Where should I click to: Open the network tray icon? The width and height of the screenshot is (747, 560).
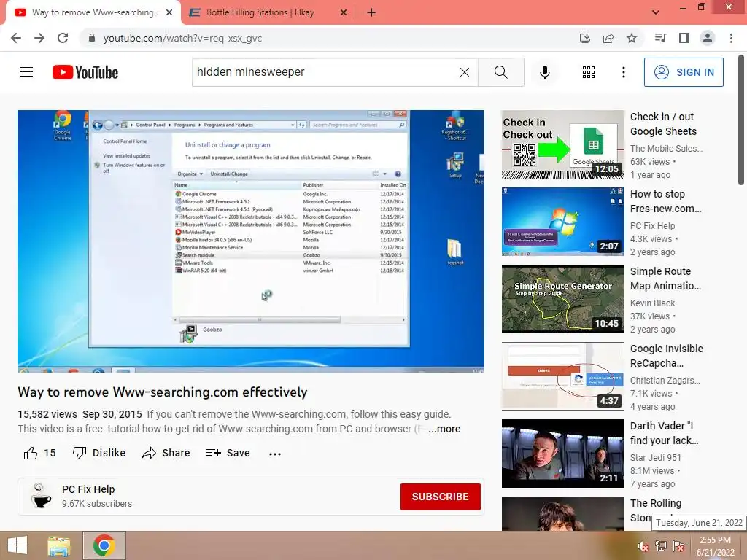(661, 546)
